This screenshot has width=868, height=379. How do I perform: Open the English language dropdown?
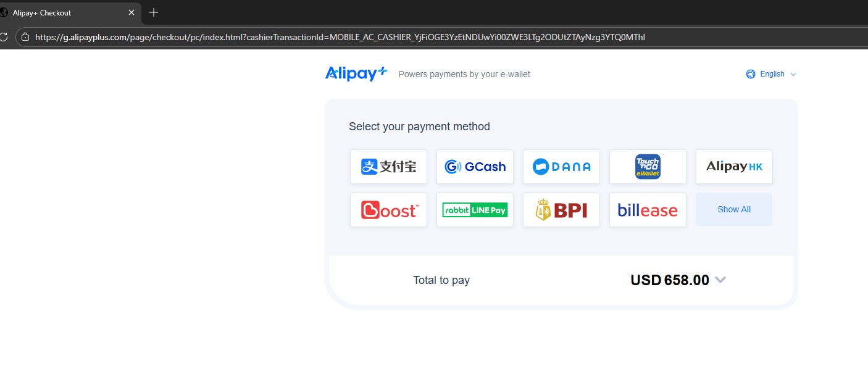click(772, 74)
